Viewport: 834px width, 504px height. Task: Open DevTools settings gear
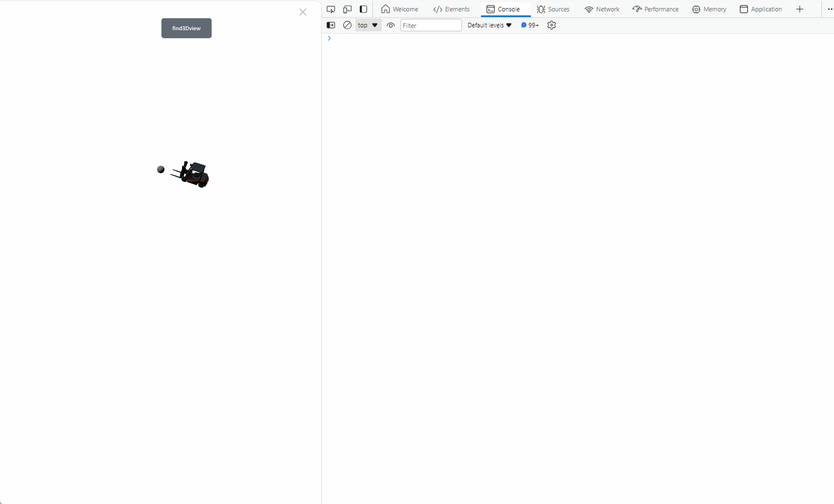pyautogui.click(x=551, y=25)
